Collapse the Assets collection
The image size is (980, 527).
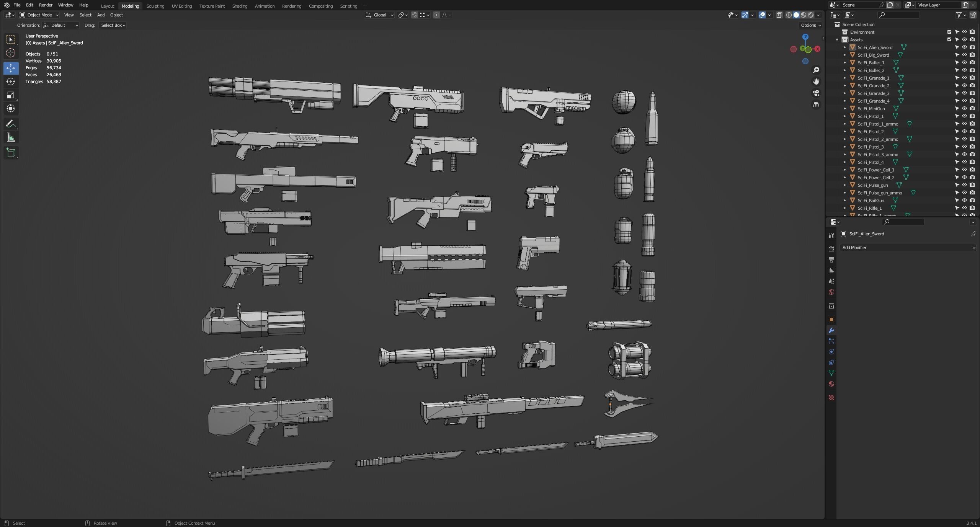coord(837,40)
